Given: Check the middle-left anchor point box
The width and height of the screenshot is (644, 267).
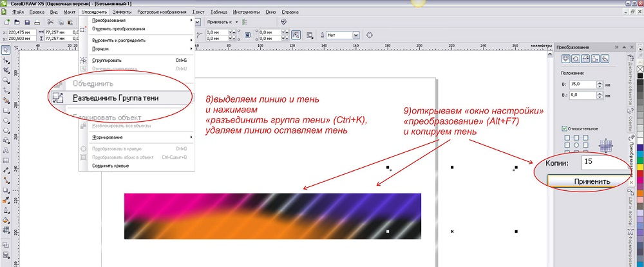Looking at the screenshot, I should coord(567,145).
